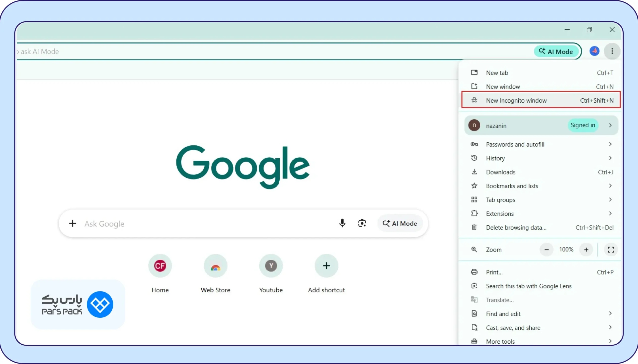
Task: Click the Google Lens icon in menu
Action: pyautogui.click(x=474, y=286)
